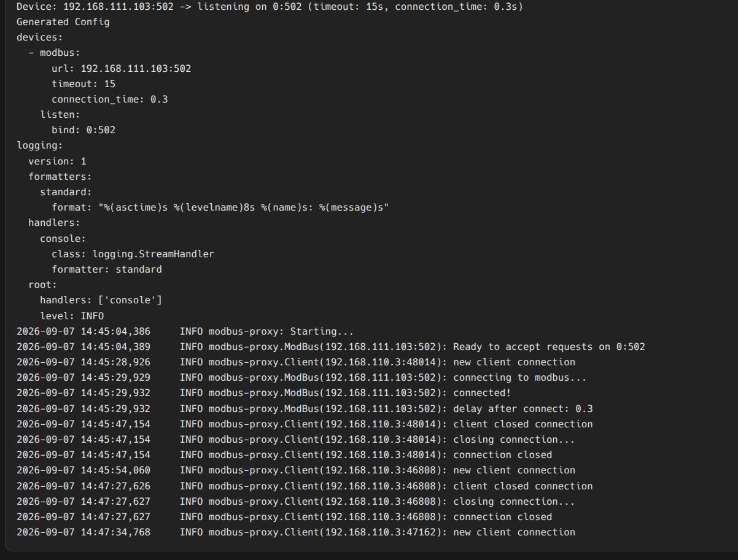Viewport: 738px width, 560px height.
Task: Click the 'connection closed' entry at 14:47:27
Action: [284, 517]
